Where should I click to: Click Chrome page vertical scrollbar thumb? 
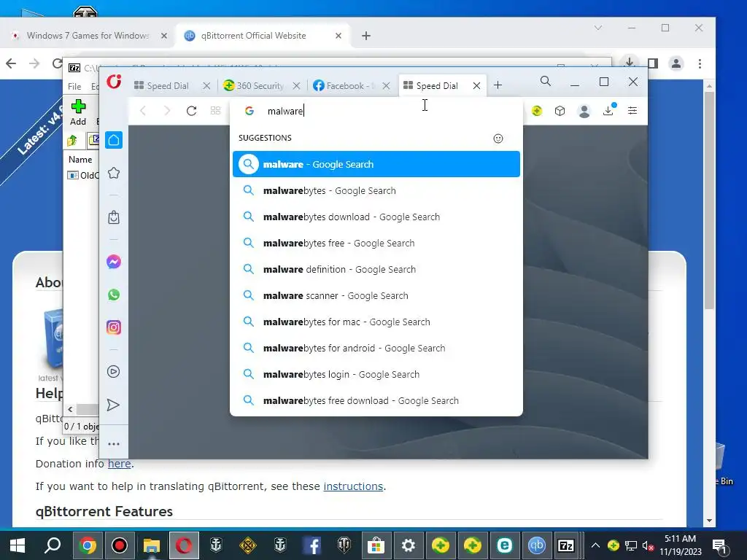pos(709,200)
